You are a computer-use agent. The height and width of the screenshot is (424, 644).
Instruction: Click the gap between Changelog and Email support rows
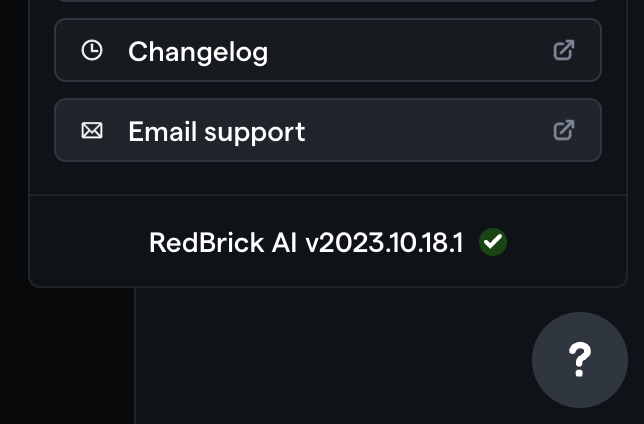click(328, 90)
